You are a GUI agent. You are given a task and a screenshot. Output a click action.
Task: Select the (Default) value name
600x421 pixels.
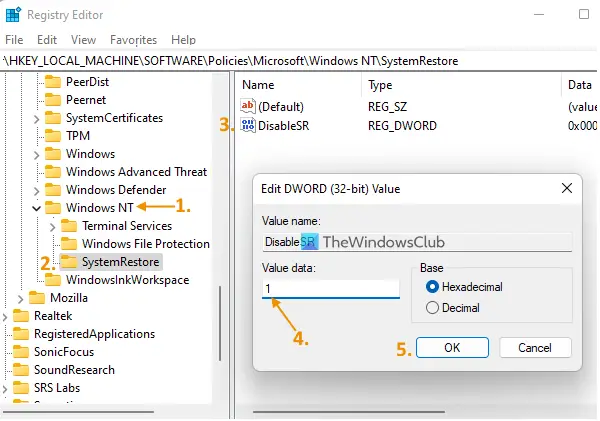point(281,106)
